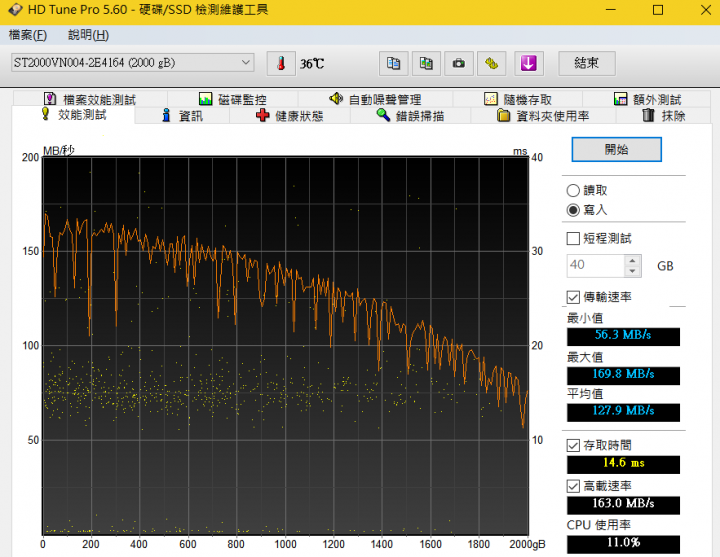Click the HD Tune Pro title bar app icon

pos(15,10)
